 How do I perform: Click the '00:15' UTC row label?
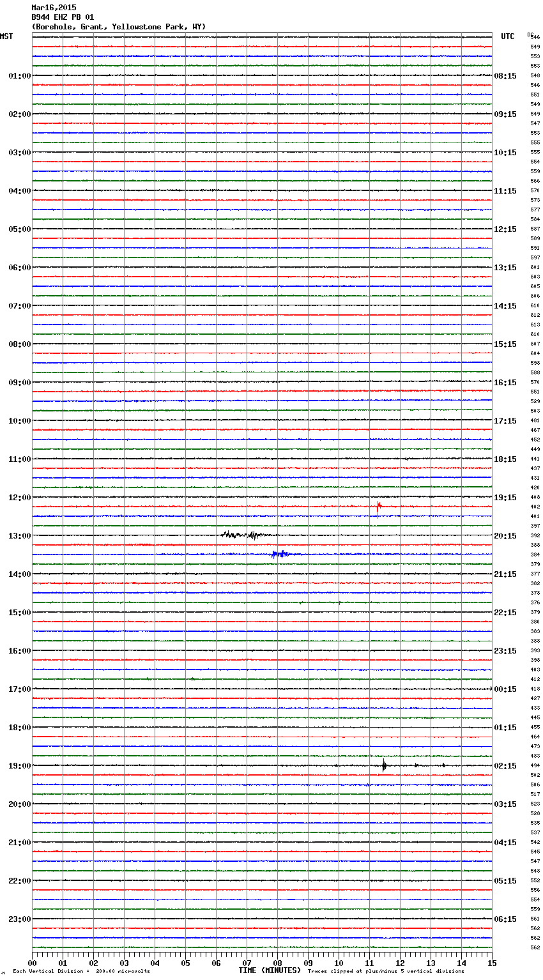pyautogui.click(x=505, y=689)
